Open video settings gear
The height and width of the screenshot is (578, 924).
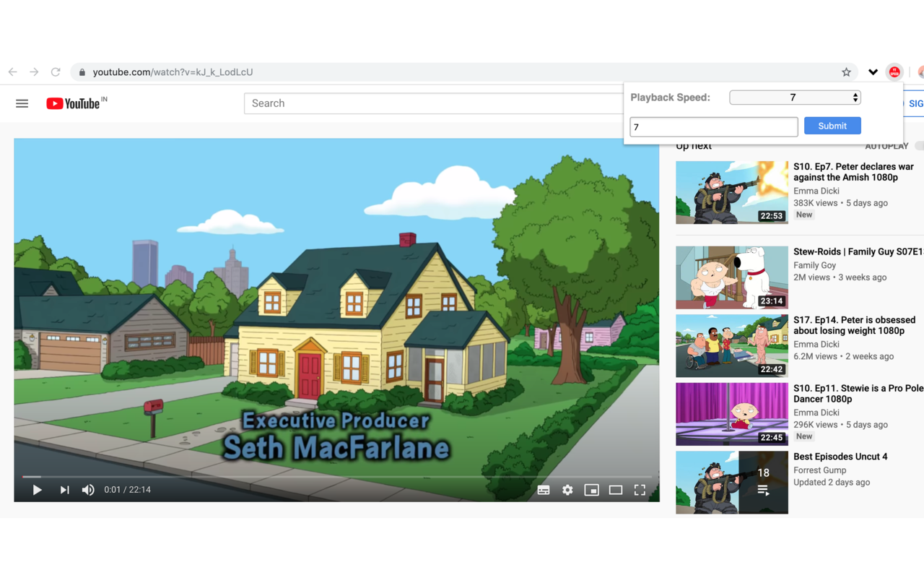pyautogui.click(x=567, y=490)
